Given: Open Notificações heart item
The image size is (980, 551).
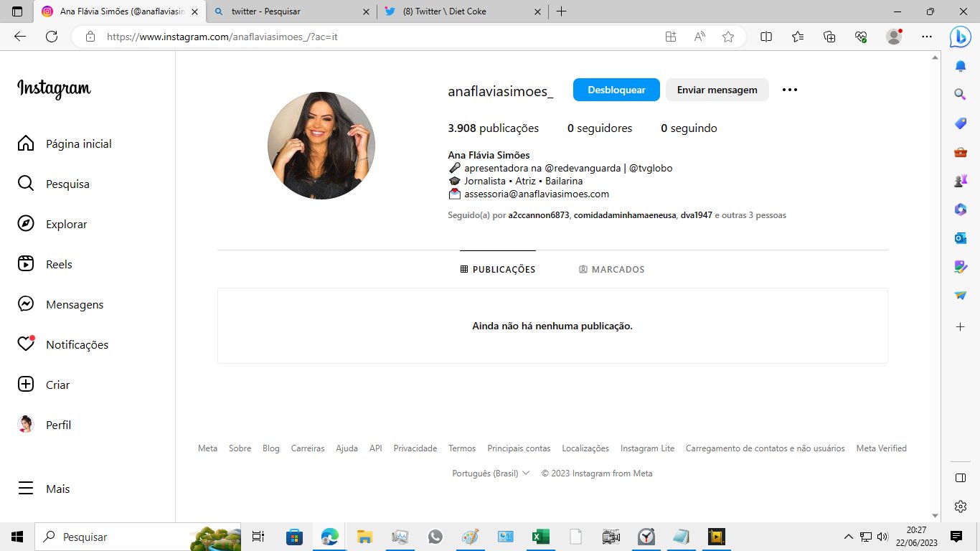Looking at the screenshot, I should point(63,344).
